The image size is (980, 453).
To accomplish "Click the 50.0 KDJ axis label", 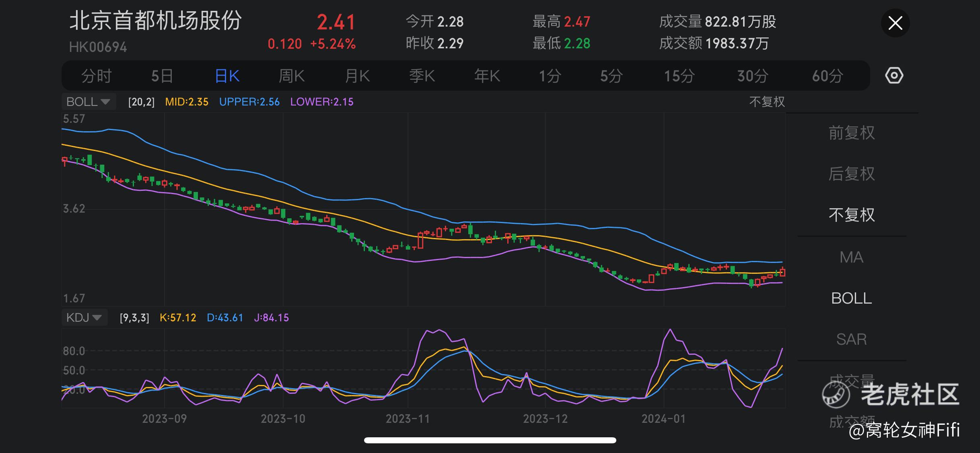I will (x=74, y=370).
